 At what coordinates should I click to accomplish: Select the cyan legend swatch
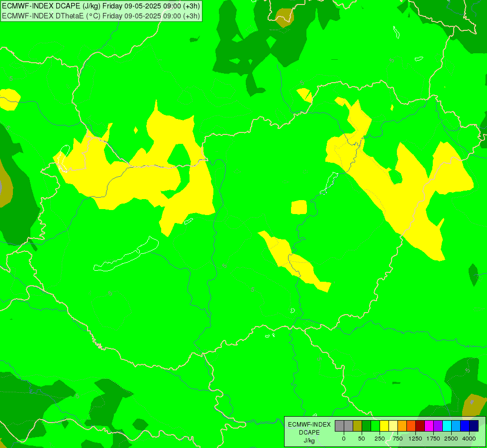click(447, 426)
